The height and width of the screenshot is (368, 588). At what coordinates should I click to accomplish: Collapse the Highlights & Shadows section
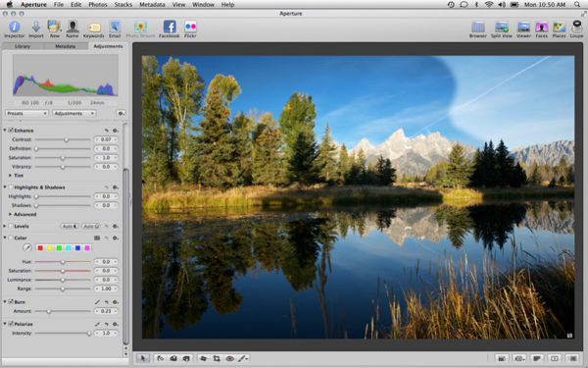tap(5, 187)
